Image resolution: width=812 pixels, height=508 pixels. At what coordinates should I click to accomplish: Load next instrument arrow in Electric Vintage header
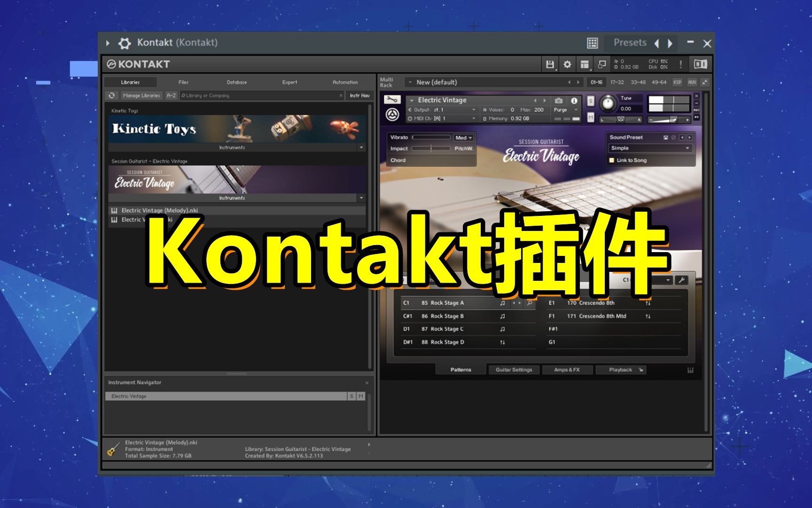click(545, 101)
